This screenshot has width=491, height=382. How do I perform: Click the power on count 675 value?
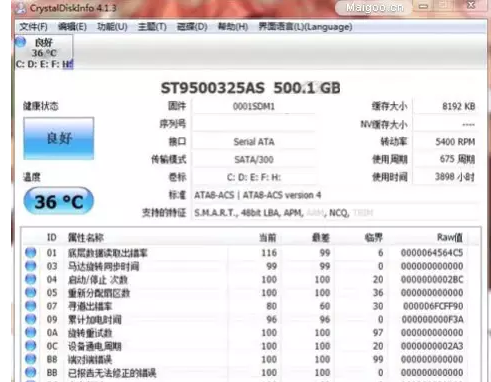tap(457, 159)
